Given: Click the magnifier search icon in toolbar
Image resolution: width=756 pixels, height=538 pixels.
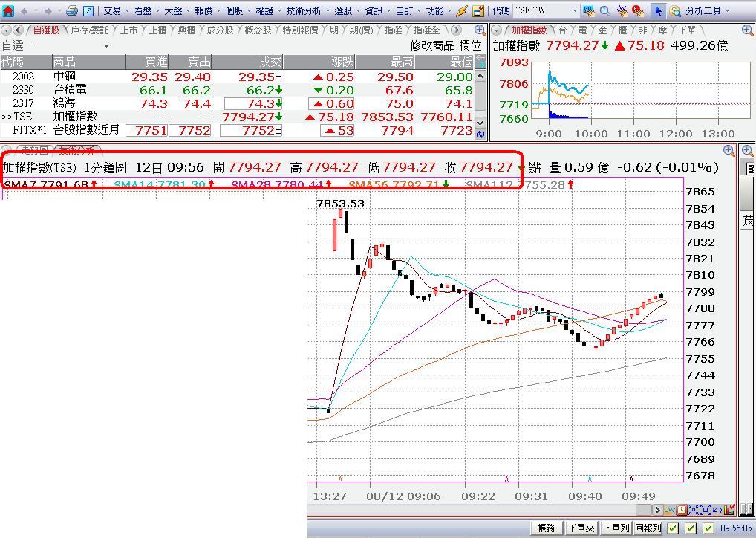Looking at the screenshot, I should 605,10.
